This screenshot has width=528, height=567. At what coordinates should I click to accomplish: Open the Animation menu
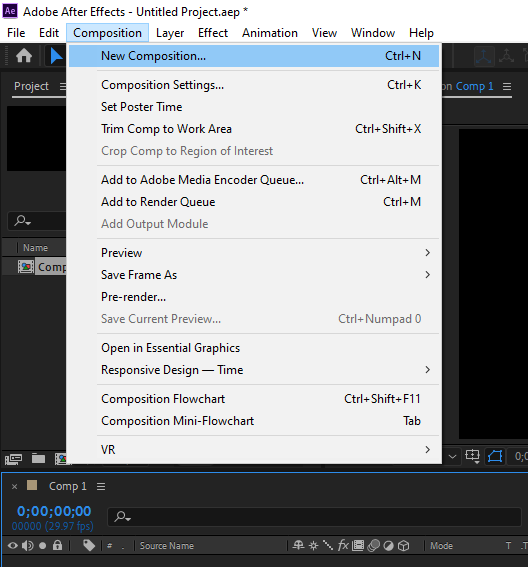pyautogui.click(x=270, y=33)
